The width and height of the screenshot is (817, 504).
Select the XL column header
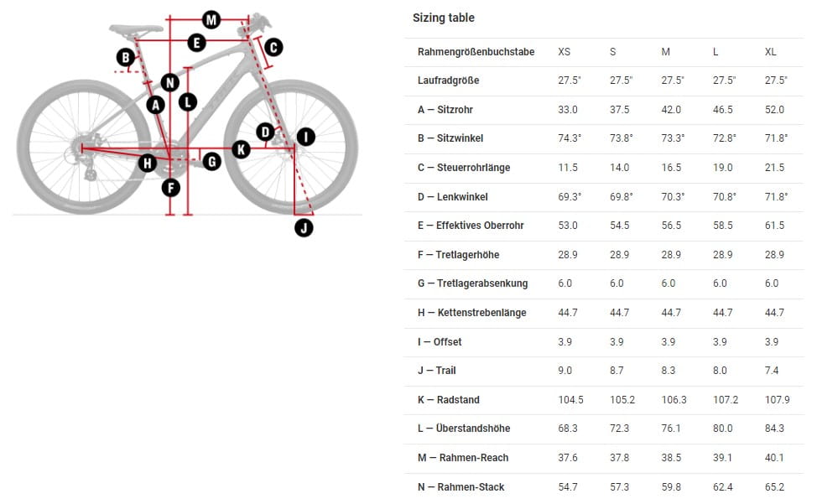pyautogui.click(x=771, y=52)
